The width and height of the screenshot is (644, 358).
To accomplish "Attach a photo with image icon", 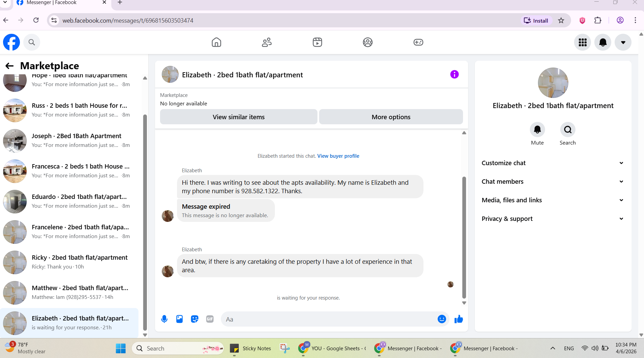I will [x=179, y=319].
